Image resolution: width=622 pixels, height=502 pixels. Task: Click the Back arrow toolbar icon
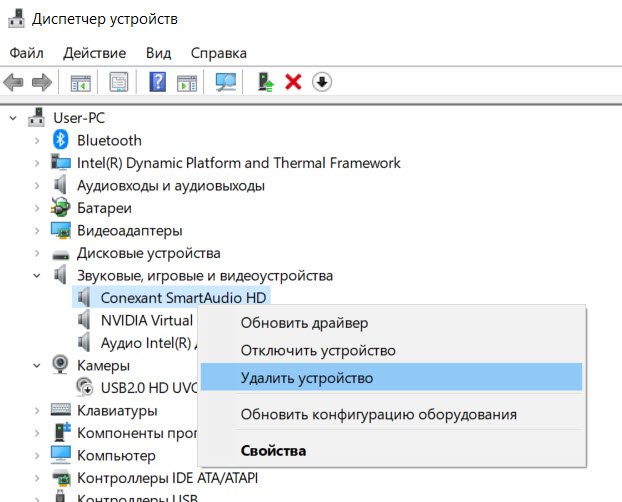coord(13,83)
